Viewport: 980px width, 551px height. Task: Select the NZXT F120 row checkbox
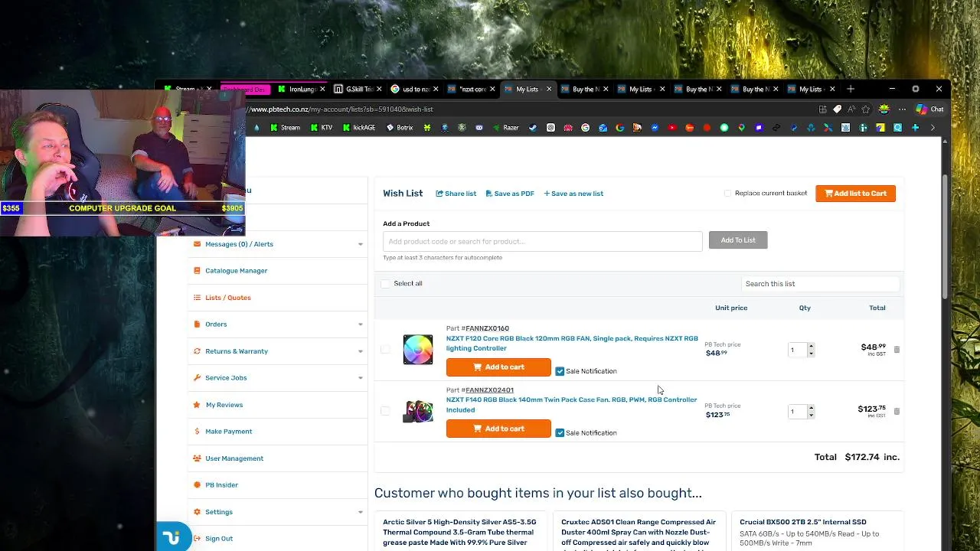coord(385,350)
